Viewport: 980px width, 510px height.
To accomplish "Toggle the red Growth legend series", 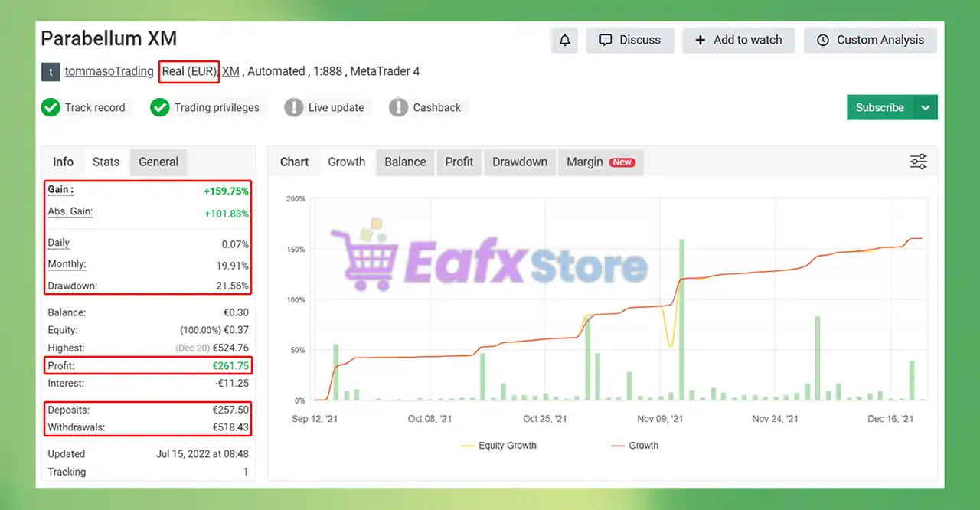I will 635,446.
